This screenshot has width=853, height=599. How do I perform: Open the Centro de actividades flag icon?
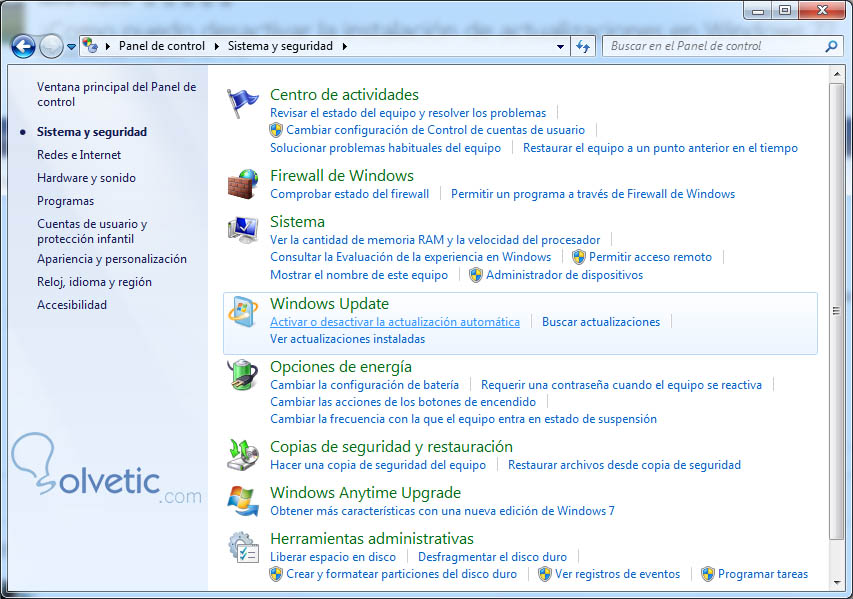point(242,103)
